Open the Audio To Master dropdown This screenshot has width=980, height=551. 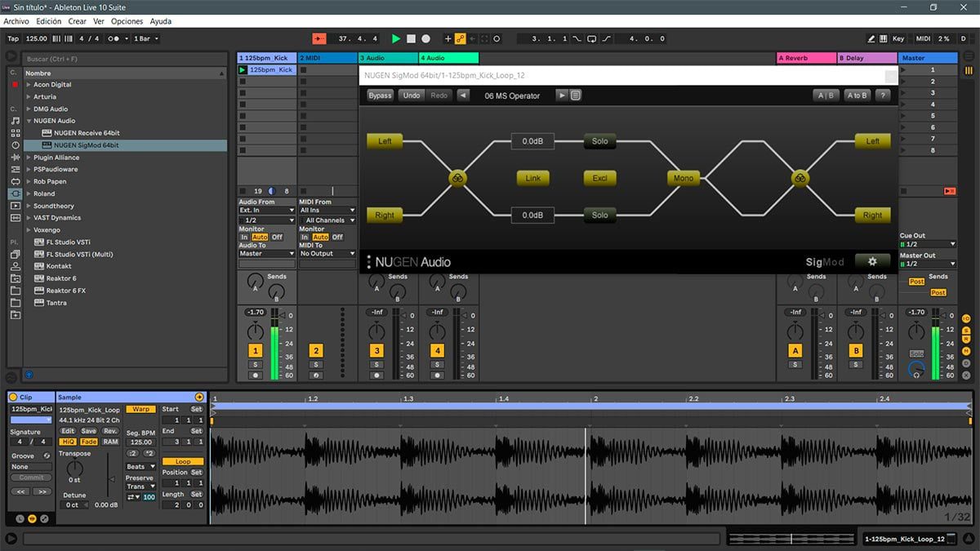pyautogui.click(x=266, y=253)
